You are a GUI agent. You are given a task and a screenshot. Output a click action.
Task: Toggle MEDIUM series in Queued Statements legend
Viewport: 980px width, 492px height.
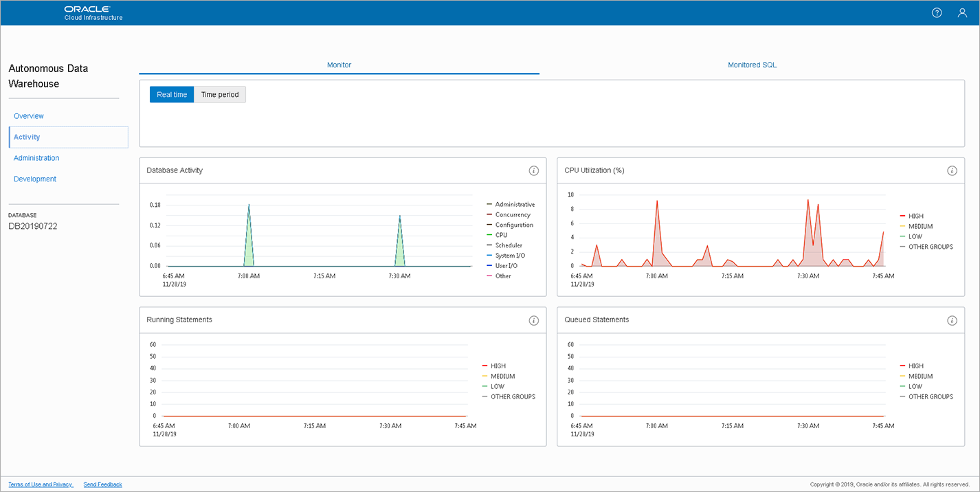[x=916, y=377]
